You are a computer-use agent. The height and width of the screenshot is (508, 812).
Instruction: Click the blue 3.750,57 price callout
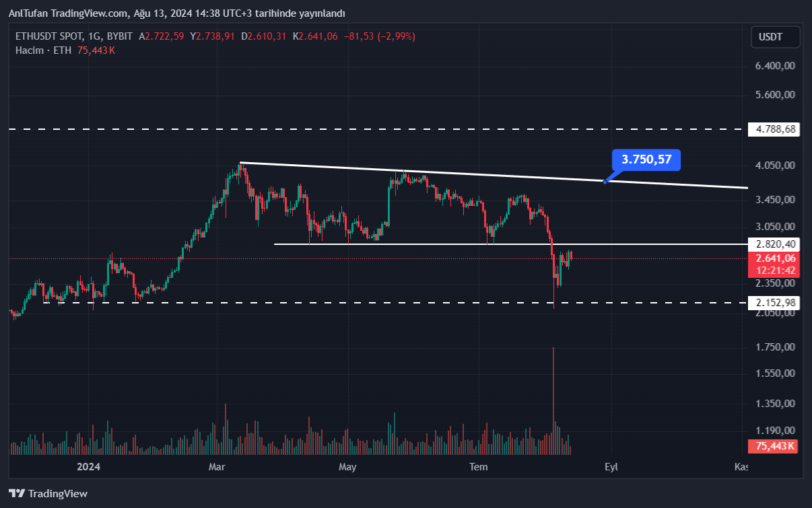tap(646, 159)
